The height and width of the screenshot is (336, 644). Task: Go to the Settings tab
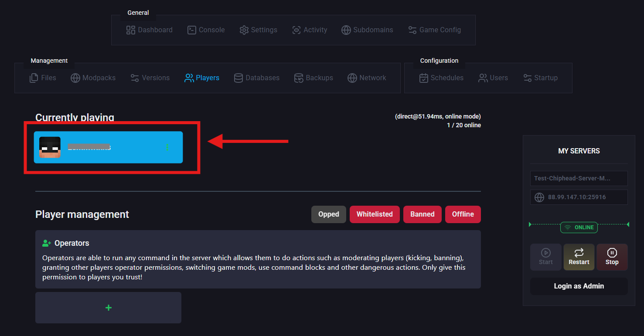point(259,30)
